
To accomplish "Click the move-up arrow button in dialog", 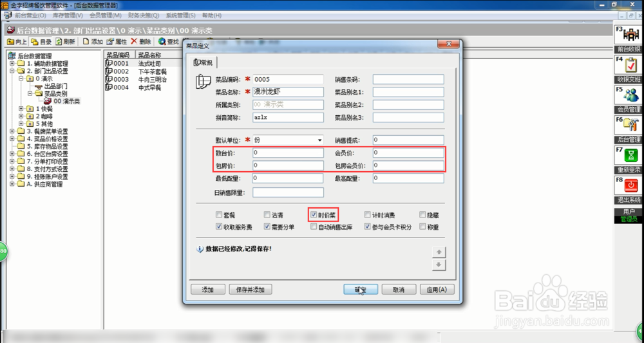I will 439,252.
